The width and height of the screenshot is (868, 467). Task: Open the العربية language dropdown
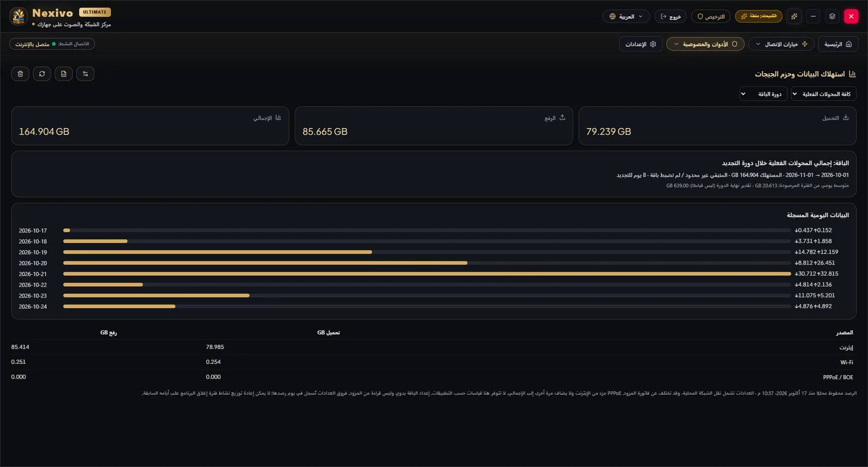click(x=626, y=16)
